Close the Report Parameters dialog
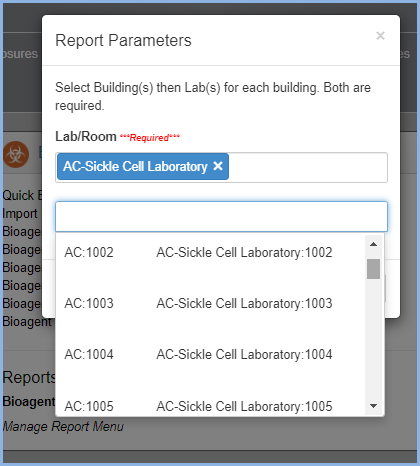This screenshot has height=466, width=420. coord(380,35)
